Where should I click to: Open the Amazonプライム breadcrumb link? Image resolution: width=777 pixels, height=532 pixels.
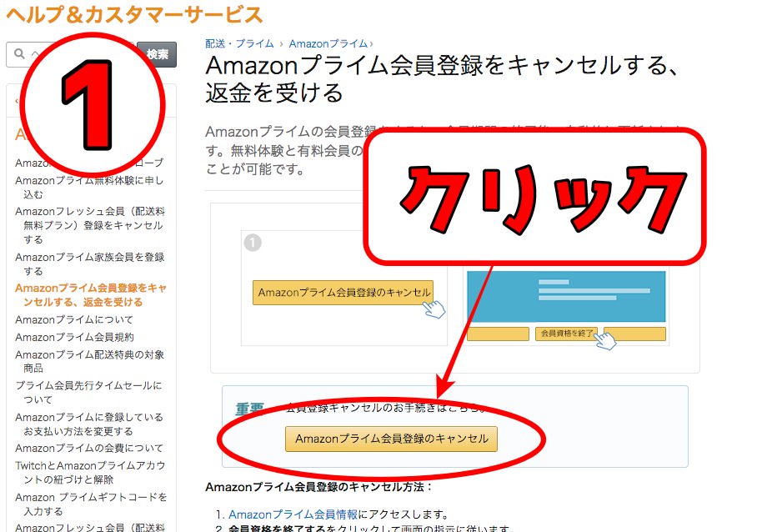click(x=328, y=43)
